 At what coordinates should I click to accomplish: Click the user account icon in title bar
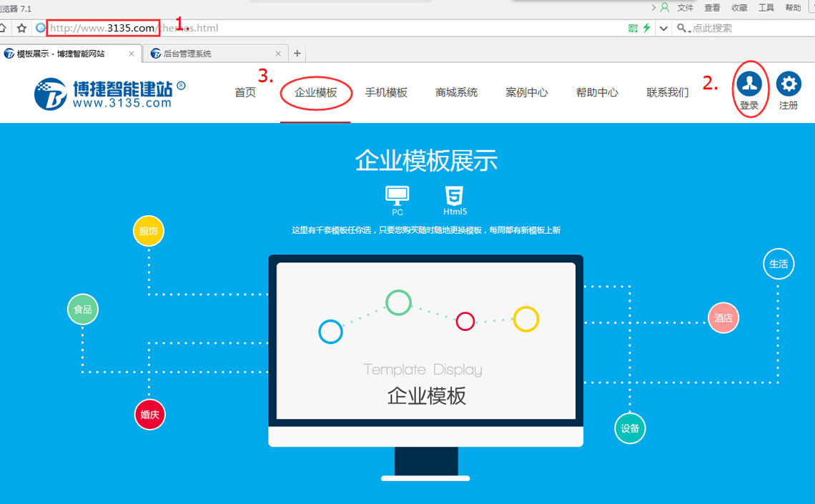tap(665, 7)
